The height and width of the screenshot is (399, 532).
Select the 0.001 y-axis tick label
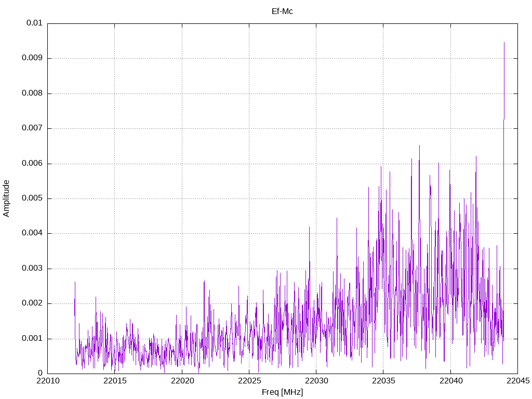[32, 339]
